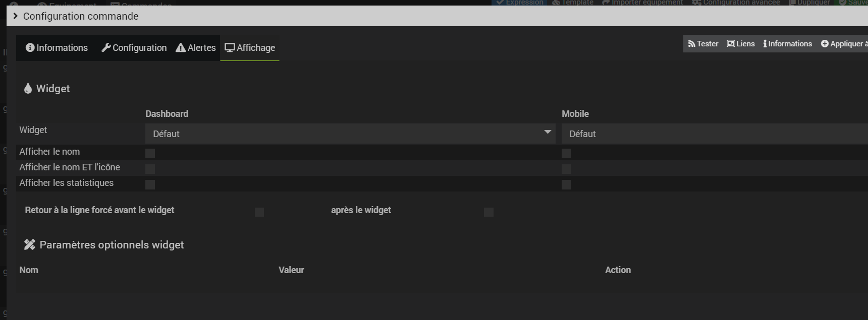Toggle forced line break avant le widget
This screenshot has height=320, width=868.
pos(259,212)
